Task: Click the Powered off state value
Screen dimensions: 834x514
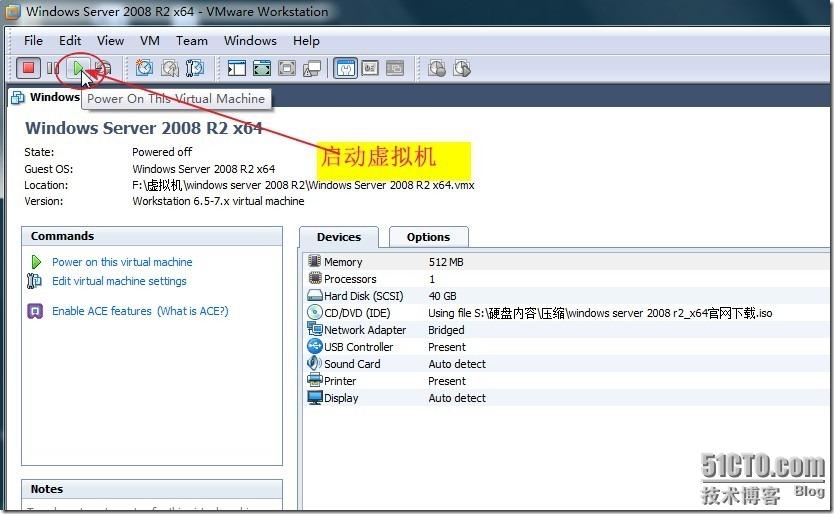Action: [162, 152]
